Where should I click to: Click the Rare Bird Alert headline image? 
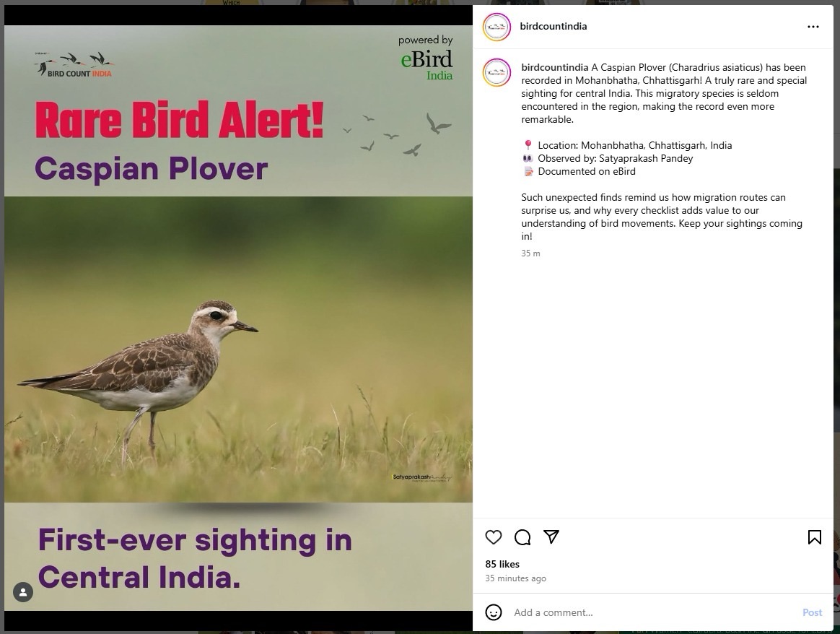tap(180, 120)
